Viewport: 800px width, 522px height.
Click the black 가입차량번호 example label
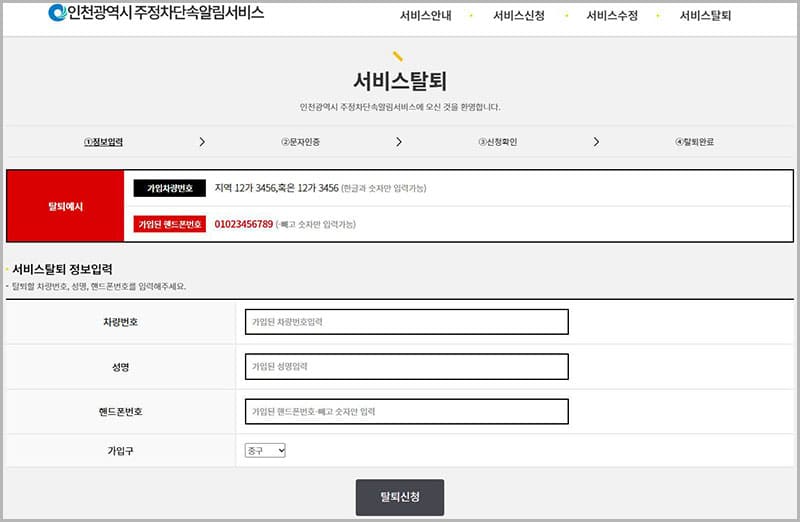pos(169,188)
